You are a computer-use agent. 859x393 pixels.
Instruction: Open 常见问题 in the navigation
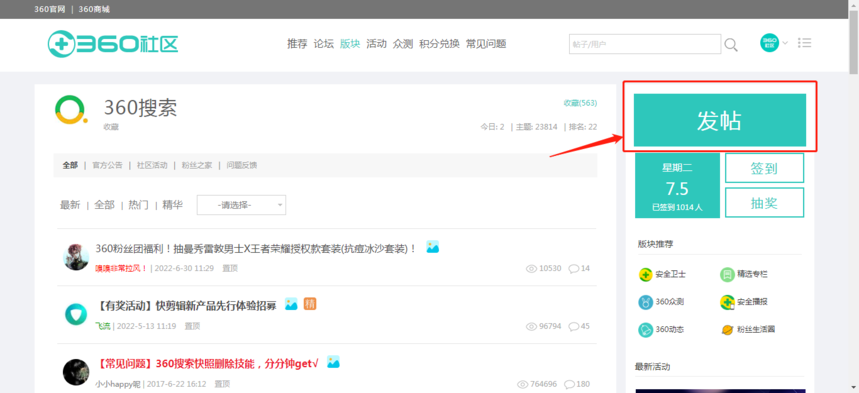[x=486, y=44]
